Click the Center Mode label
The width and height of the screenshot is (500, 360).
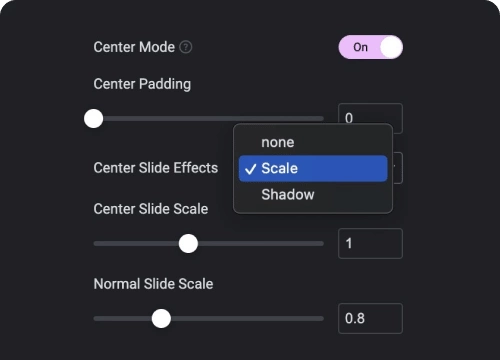(x=134, y=47)
